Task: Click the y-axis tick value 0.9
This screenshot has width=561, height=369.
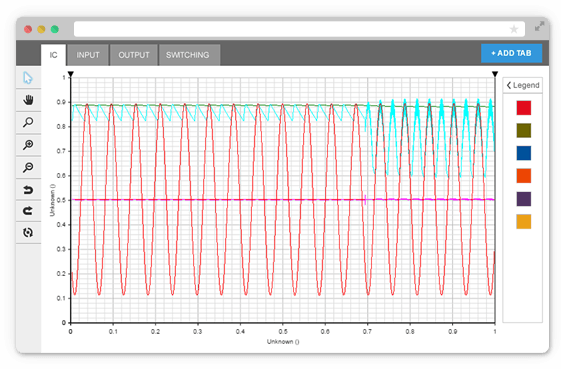Action: point(61,102)
